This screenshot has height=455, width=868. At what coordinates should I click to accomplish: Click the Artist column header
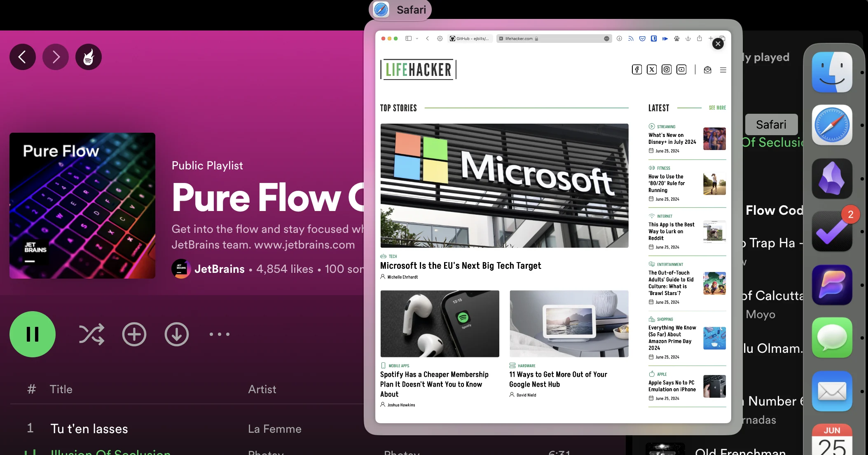click(262, 389)
